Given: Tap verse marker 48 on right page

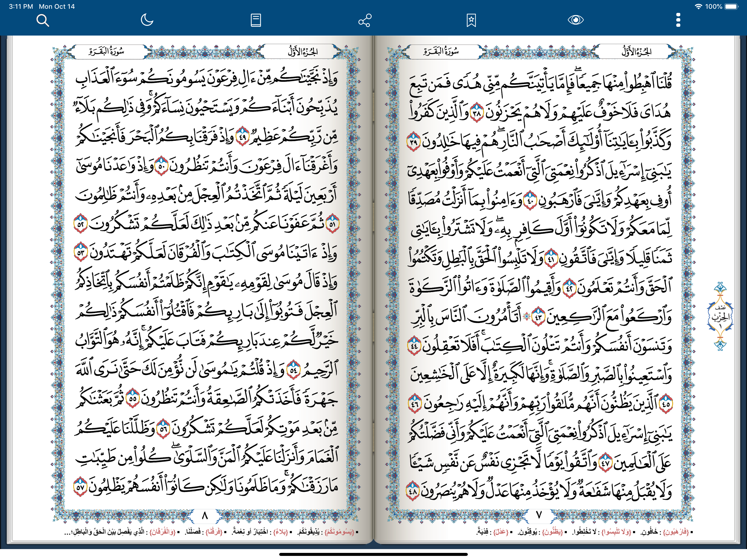Looking at the screenshot, I should point(413,491).
